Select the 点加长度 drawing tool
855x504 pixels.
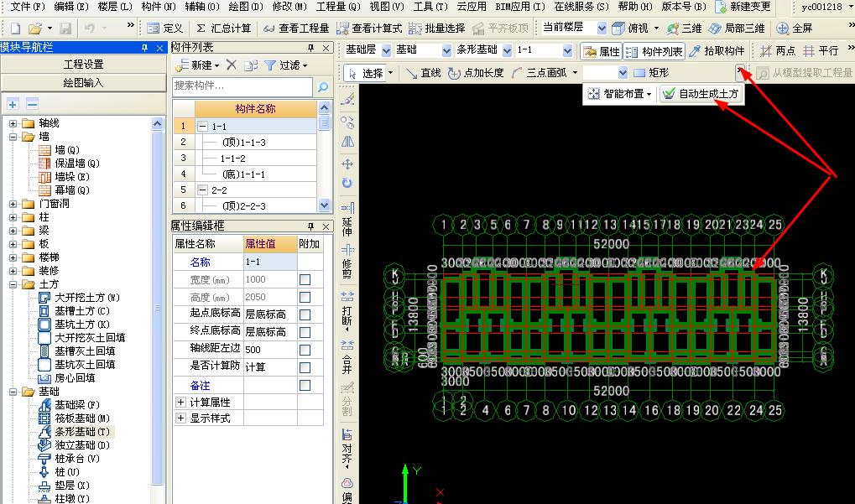pyautogui.click(x=476, y=72)
